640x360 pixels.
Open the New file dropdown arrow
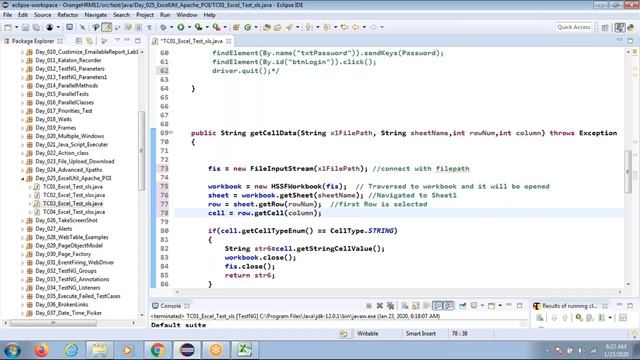[16, 27]
